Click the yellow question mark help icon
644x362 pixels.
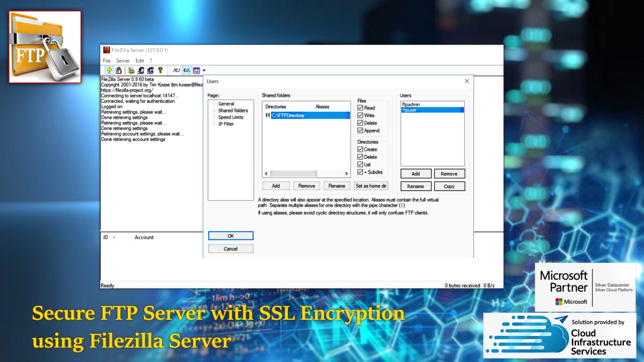160,70
